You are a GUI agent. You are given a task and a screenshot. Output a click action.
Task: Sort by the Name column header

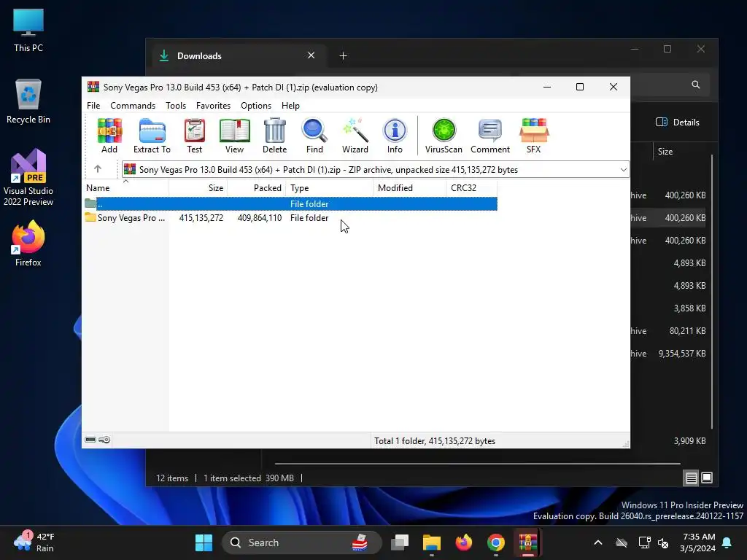(x=126, y=188)
